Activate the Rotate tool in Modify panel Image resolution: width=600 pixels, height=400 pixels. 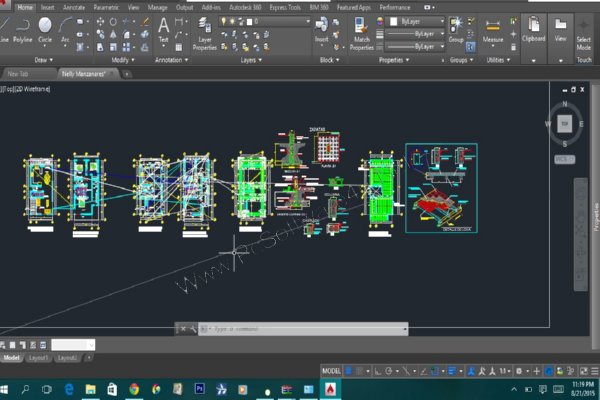coord(113,22)
